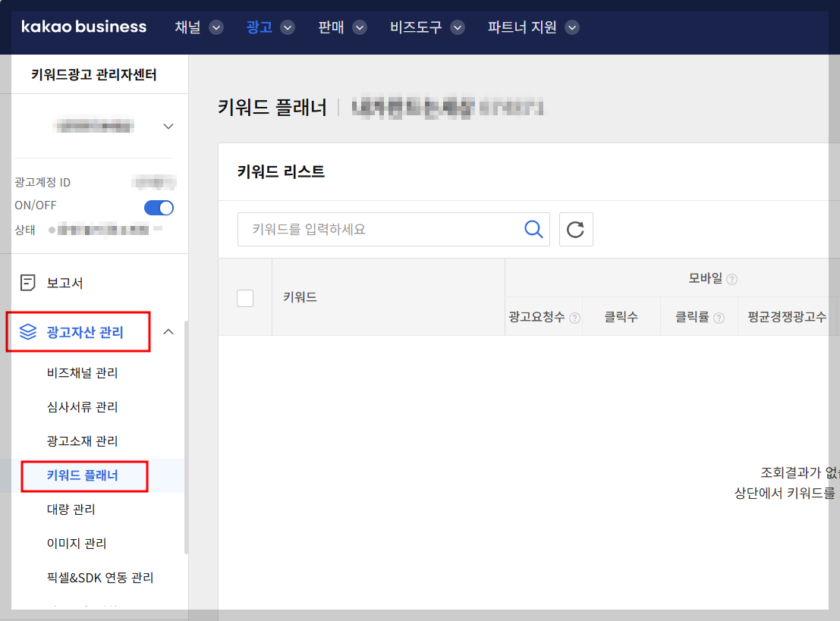The image size is (840, 621).
Task: Expand the account selector dropdown in sidebar
Action: point(168,126)
